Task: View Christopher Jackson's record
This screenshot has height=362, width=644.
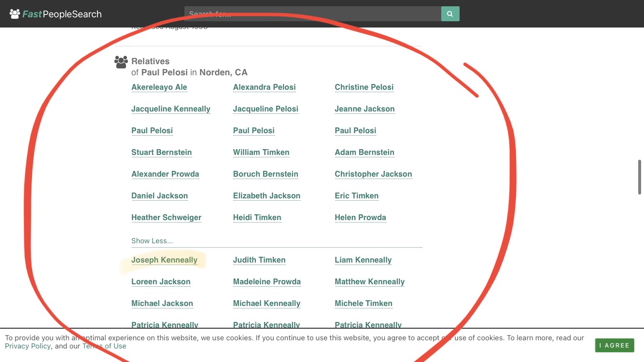Action: (x=373, y=174)
